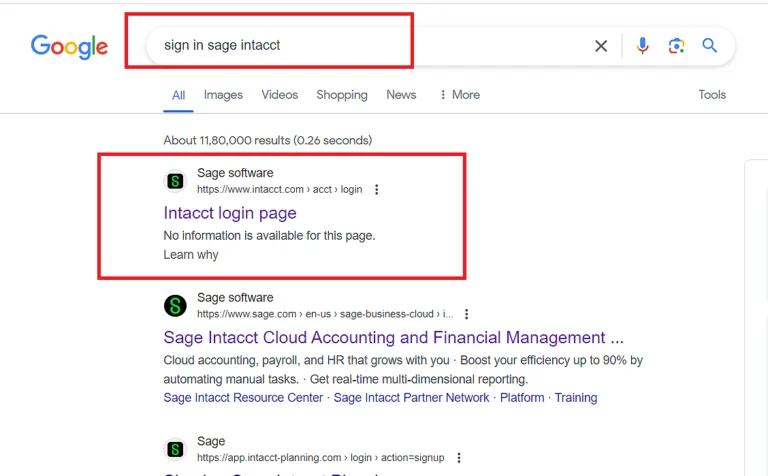
Task: Select the All results tab
Action: pyautogui.click(x=178, y=95)
